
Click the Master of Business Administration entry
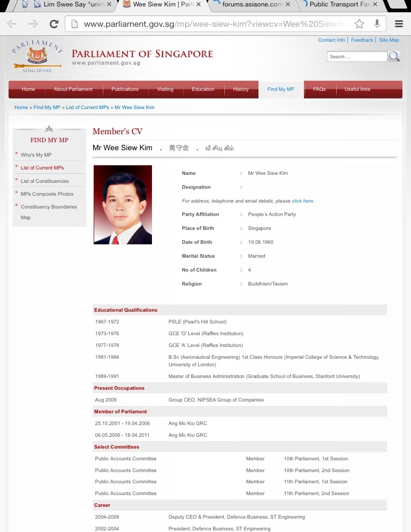264,376
